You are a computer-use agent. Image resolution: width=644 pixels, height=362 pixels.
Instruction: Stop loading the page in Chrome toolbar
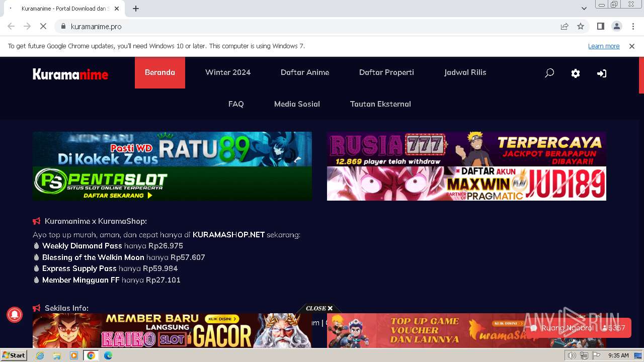point(43,26)
